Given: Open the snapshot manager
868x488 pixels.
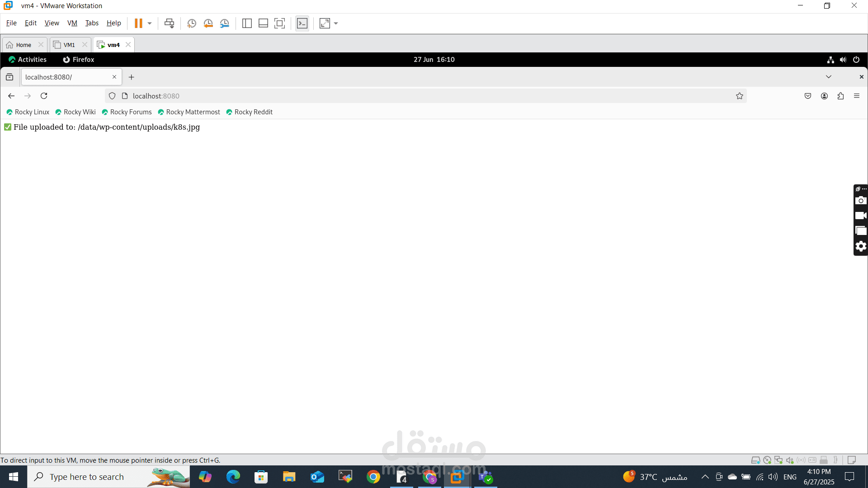Looking at the screenshot, I should click(225, 23).
